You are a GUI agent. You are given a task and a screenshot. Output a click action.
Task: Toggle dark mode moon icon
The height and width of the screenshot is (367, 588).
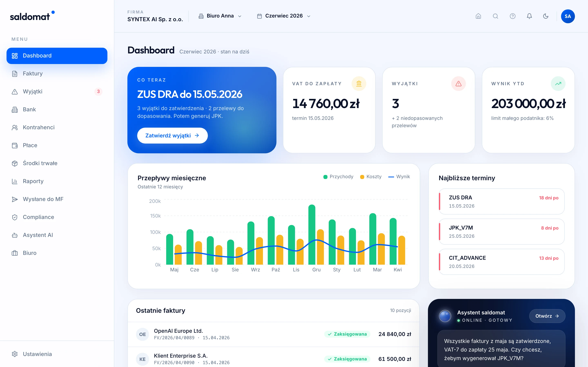pyautogui.click(x=546, y=16)
